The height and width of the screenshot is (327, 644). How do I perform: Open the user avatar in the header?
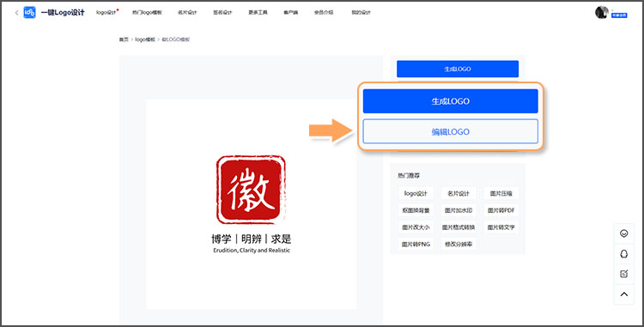point(602,12)
